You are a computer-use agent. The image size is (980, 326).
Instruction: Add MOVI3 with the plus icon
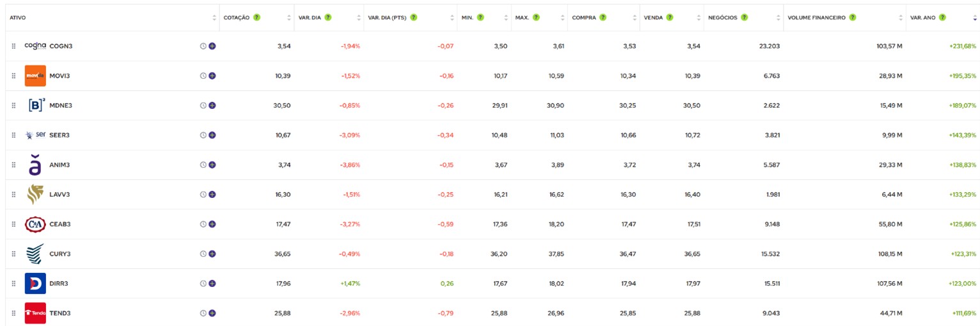click(x=212, y=76)
